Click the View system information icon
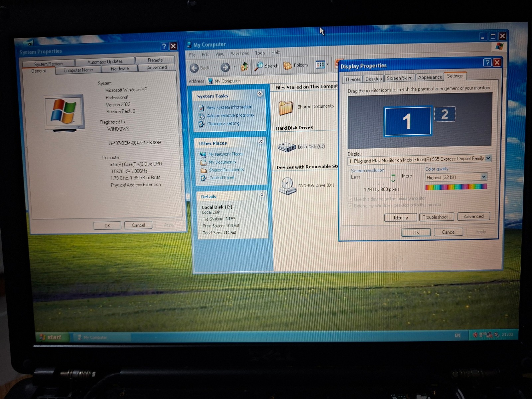This screenshot has width=532, height=399. point(201,108)
